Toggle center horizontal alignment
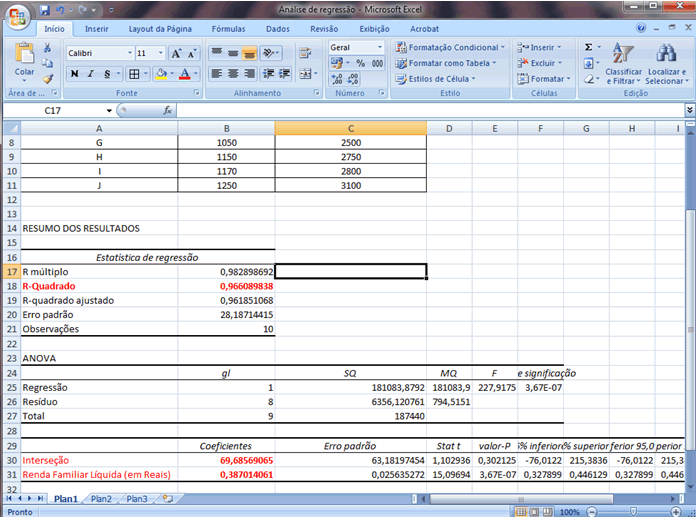The height and width of the screenshot is (517, 696). pyautogui.click(x=234, y=74)
